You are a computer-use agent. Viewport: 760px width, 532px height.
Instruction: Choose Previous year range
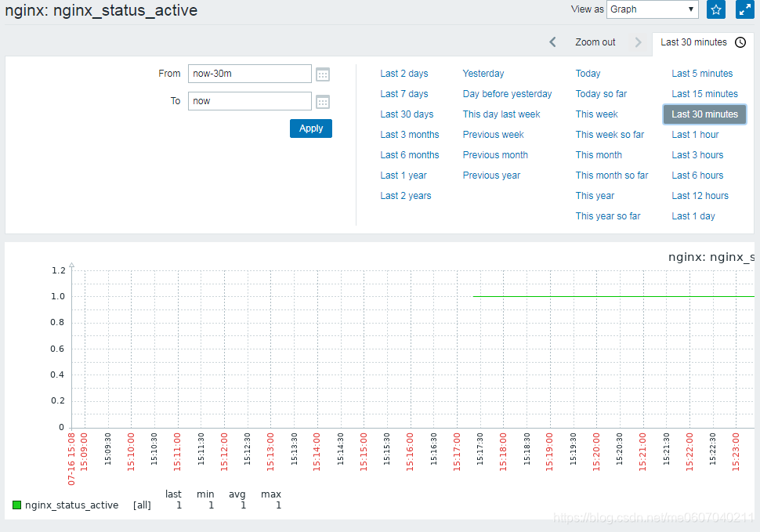tap(491, 176)
